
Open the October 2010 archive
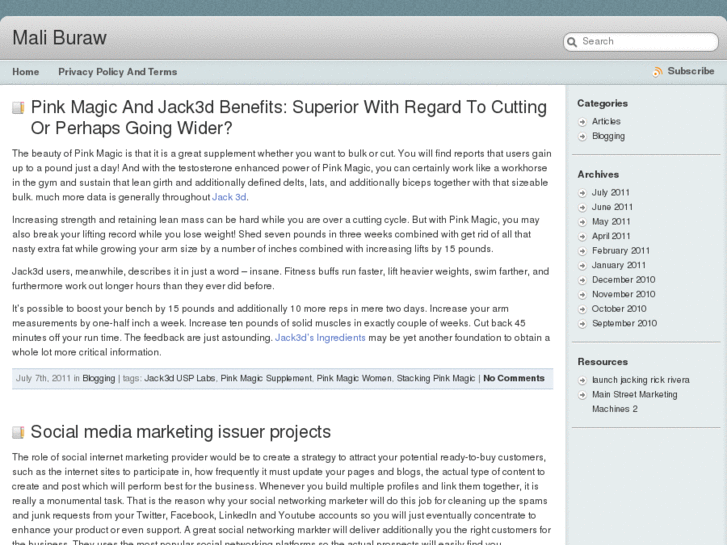(x=619, y=309)
